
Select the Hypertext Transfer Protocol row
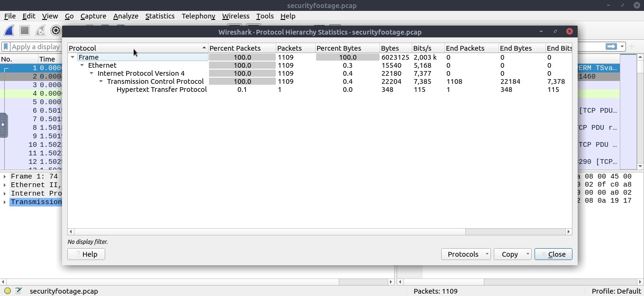(320, 90)
